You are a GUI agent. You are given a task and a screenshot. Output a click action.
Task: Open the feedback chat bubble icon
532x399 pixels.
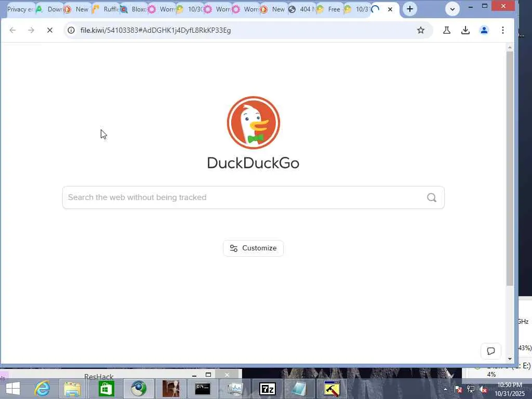coord(491,351)
